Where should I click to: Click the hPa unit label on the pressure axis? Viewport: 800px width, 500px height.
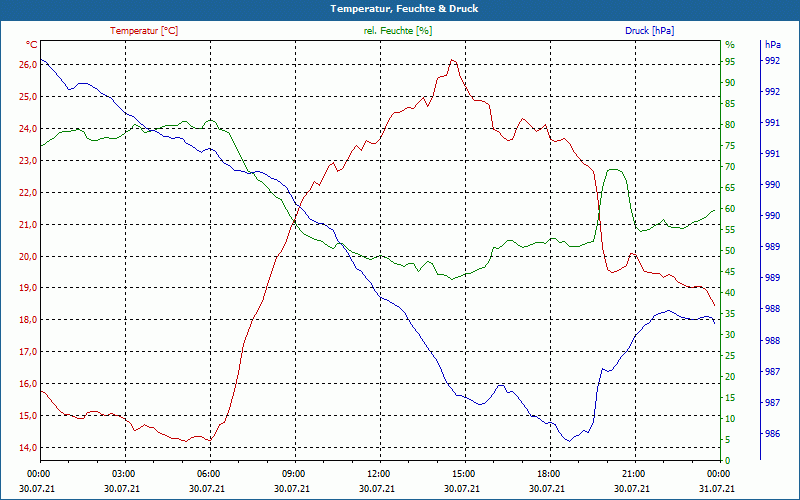coord(772,45)
